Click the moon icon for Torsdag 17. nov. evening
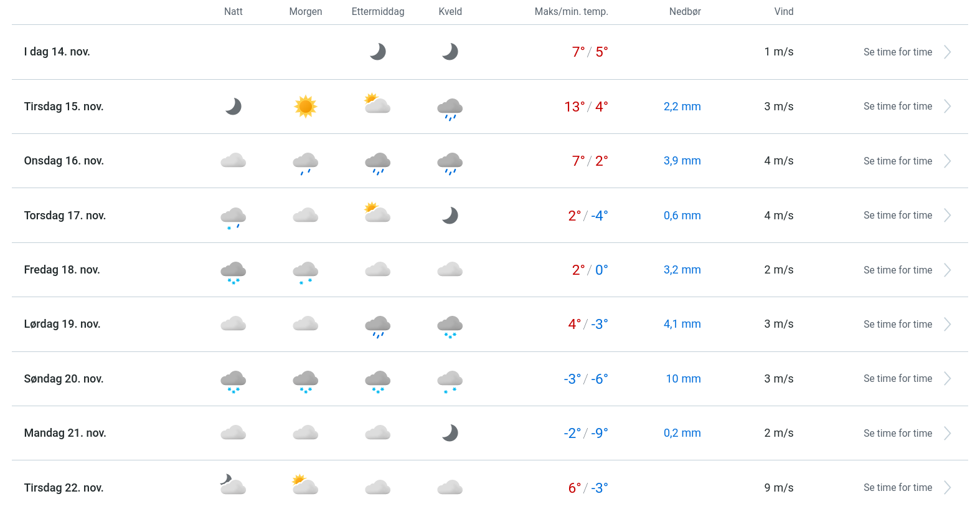This screenshot has width=980, height=514. (450, 216)
